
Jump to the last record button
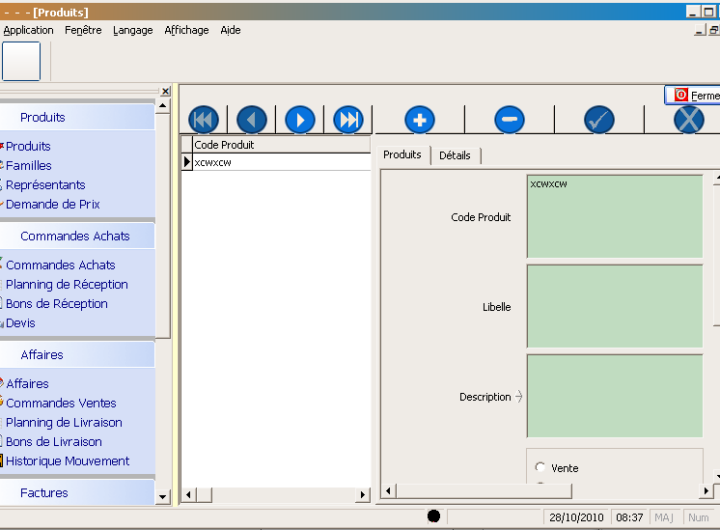(x=348, y=120)
